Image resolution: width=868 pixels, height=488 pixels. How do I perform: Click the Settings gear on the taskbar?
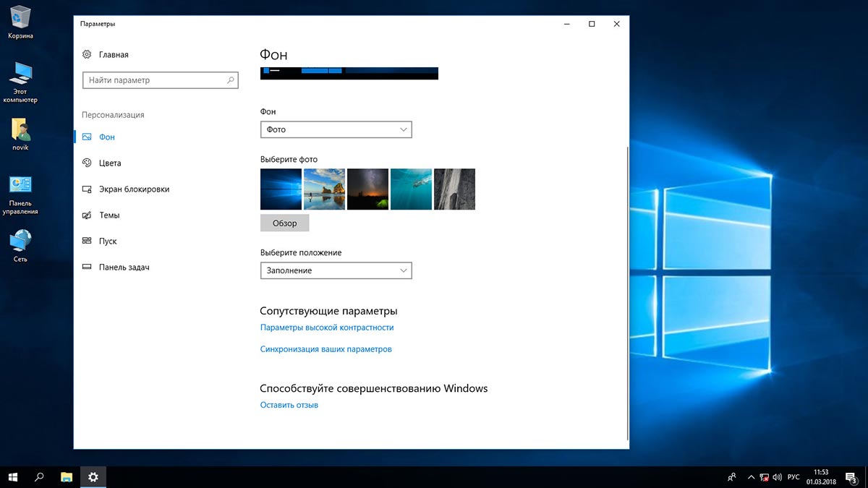tap(93, 477)
